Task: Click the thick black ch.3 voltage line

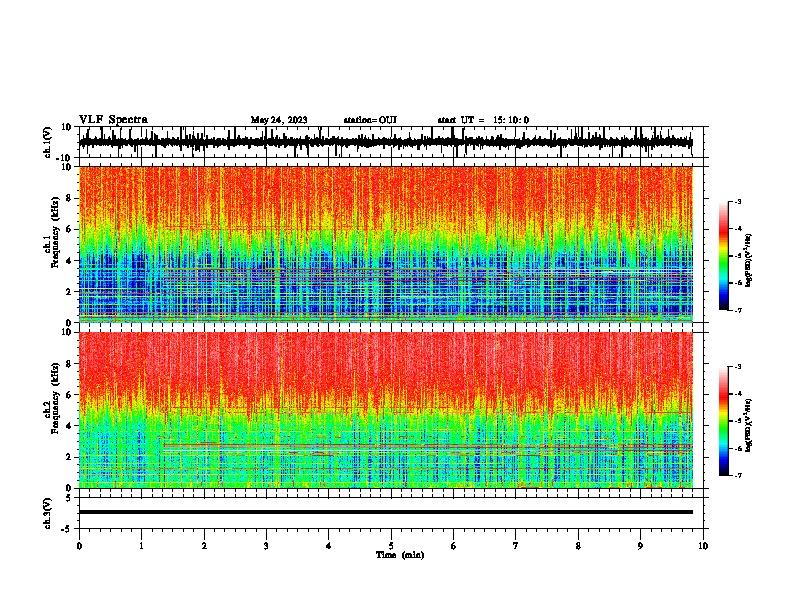Action: pyautogui.click(x=386, y=512)
